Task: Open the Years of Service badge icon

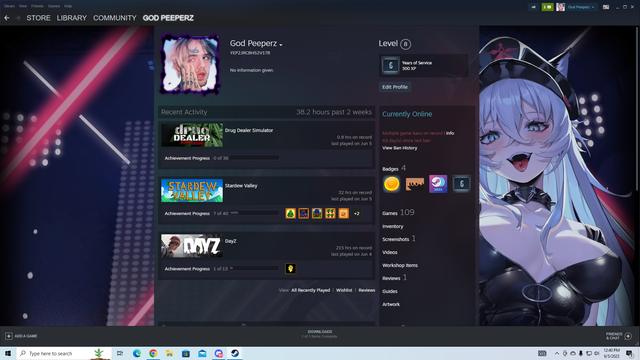Action: coord(390,65)
